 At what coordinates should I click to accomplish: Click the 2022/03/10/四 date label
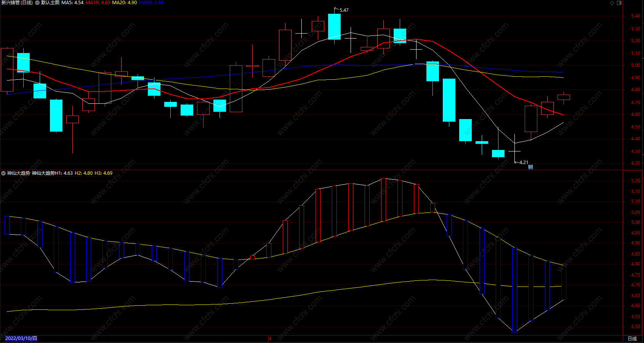[x=21, y=338]
